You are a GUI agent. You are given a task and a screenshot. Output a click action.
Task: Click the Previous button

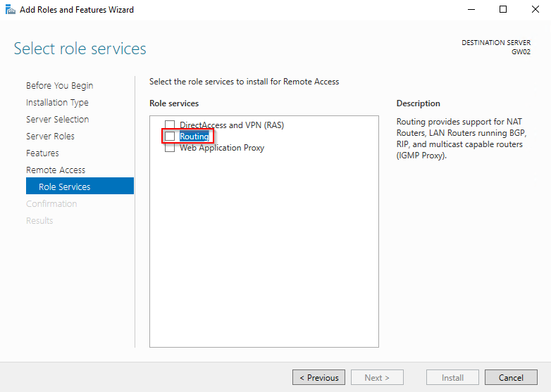pos(318,377)
